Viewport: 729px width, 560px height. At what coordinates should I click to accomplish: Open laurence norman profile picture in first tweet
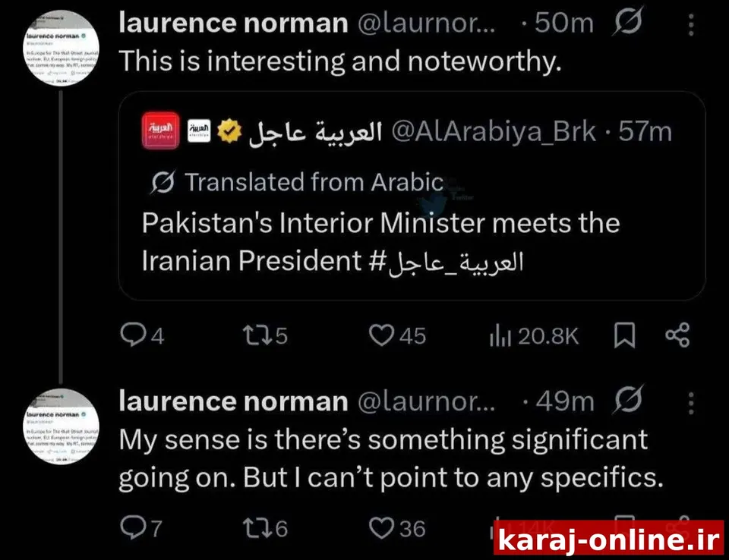coord(61,48)
